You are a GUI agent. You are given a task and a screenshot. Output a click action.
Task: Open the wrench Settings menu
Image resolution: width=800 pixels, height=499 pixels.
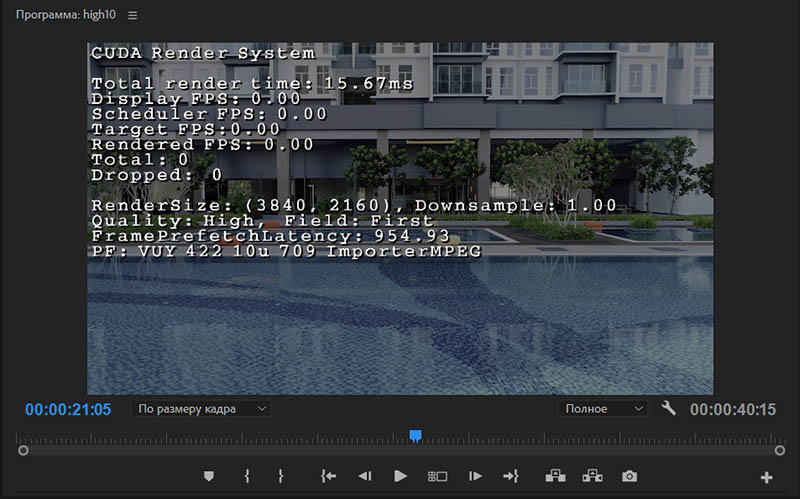pyautogui.click(x=668, y=408)
